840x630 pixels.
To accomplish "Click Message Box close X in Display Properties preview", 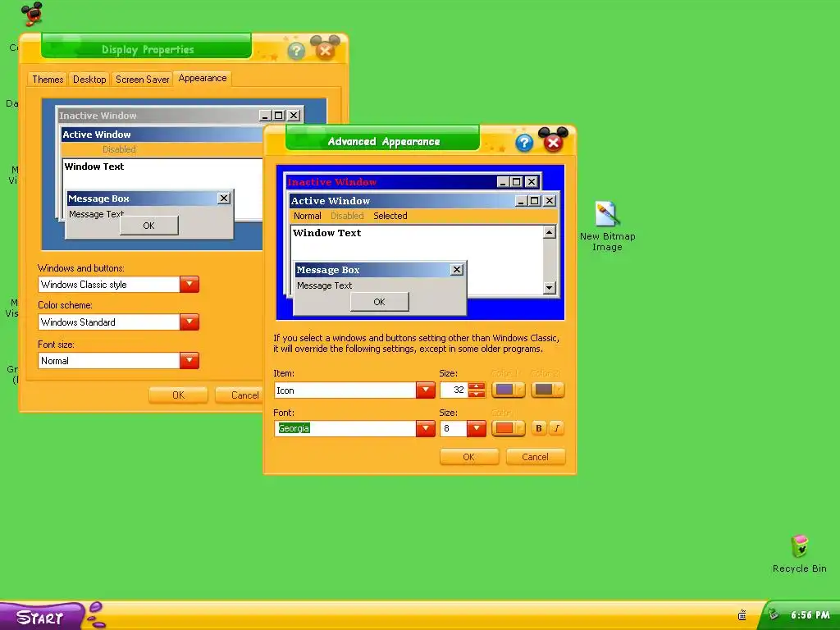I will point(224,199).
